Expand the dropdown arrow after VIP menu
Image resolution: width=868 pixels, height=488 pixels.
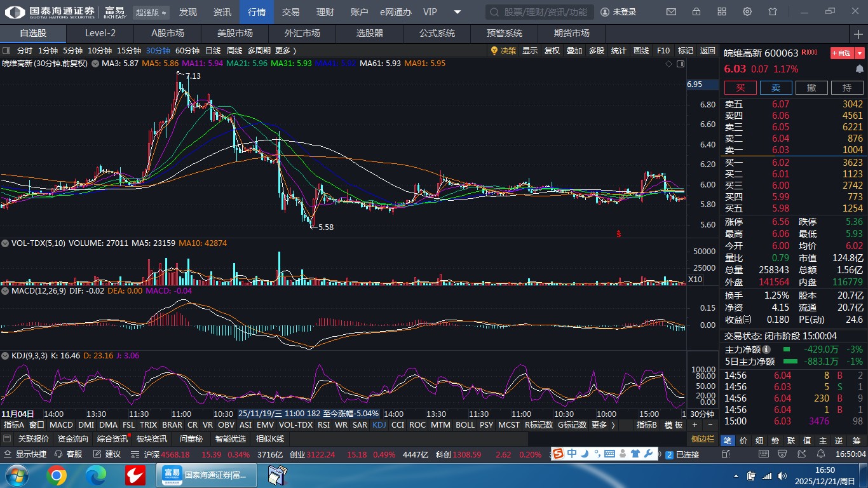[x=458, y=12]
